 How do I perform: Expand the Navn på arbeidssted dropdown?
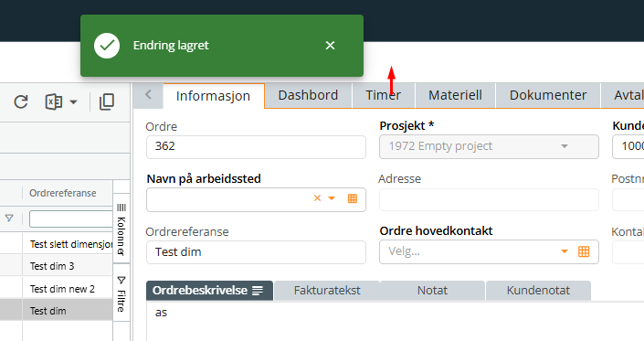coord(332,198)
